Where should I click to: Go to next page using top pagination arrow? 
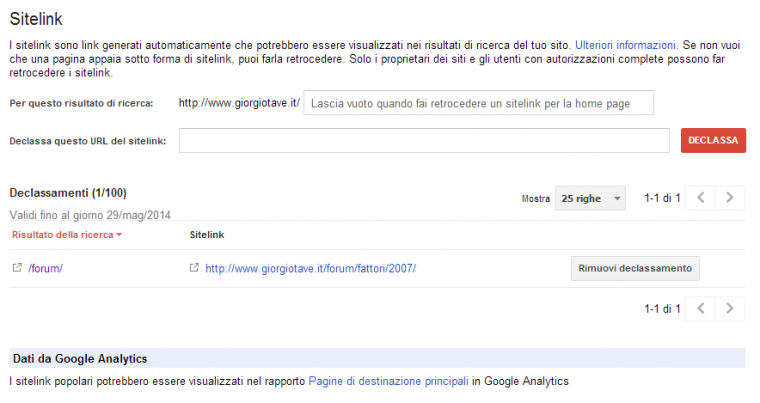pos(731,198)
